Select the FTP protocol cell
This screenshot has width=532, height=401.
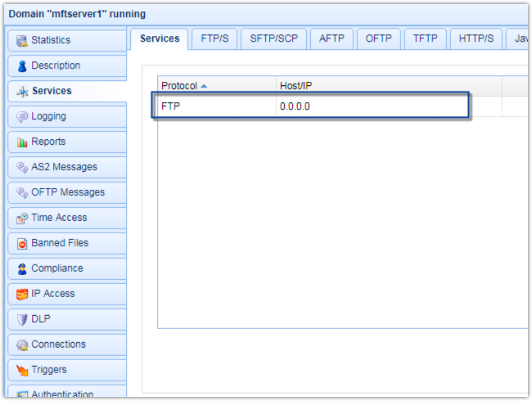(x=217, y=106)
